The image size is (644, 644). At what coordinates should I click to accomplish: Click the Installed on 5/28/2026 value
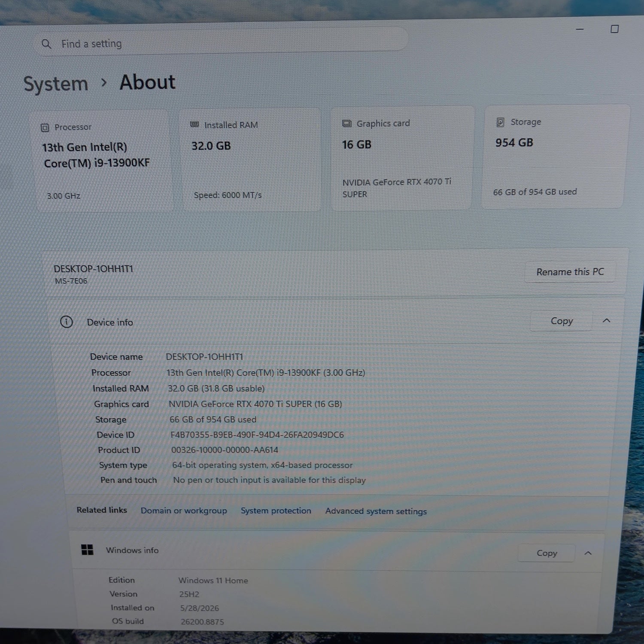pyautogui.click(x=200, y=608)
